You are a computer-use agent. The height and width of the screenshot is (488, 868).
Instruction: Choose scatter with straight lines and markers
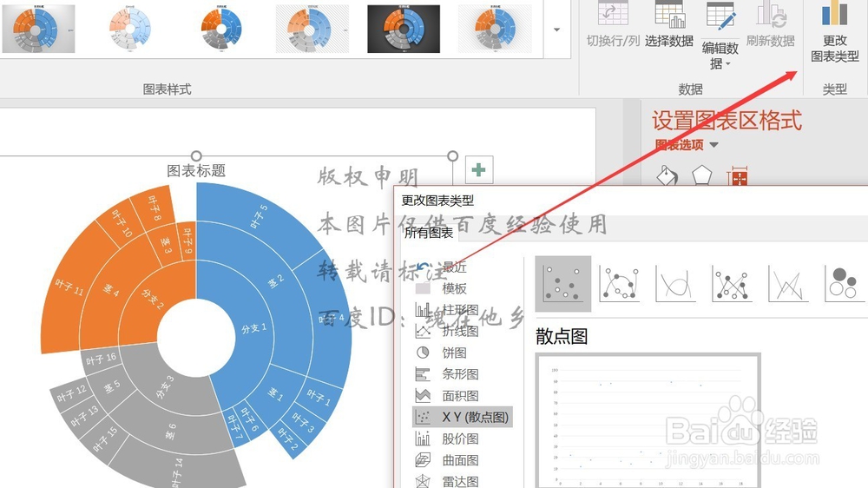[732, 284]
